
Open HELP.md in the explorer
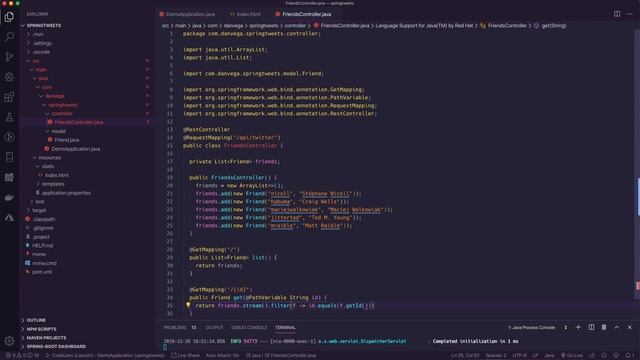[x=42, y=245]
